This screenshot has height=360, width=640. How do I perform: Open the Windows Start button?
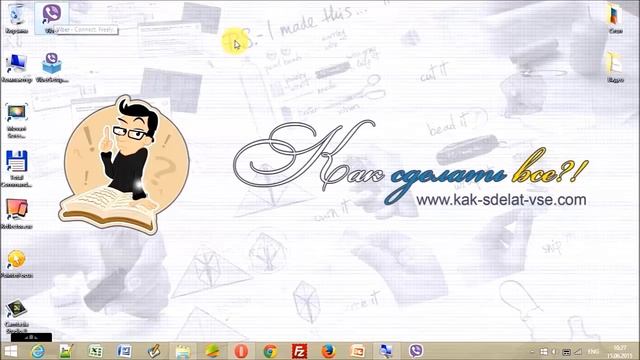tap(11, 351)
